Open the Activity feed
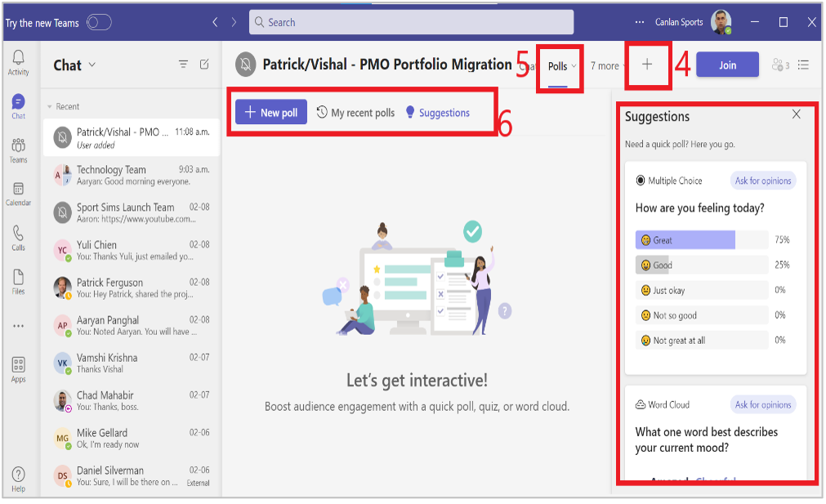 click(x=19, y=62)
